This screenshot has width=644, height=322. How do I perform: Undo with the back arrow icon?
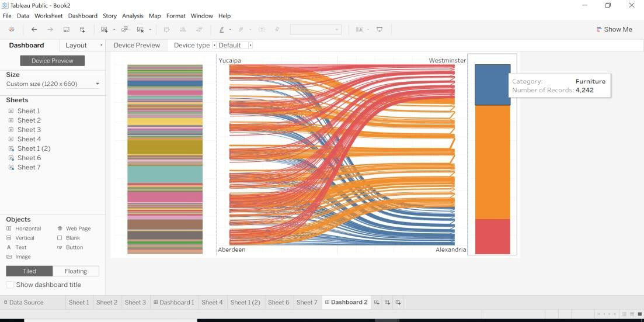click(x=34, y=30)
